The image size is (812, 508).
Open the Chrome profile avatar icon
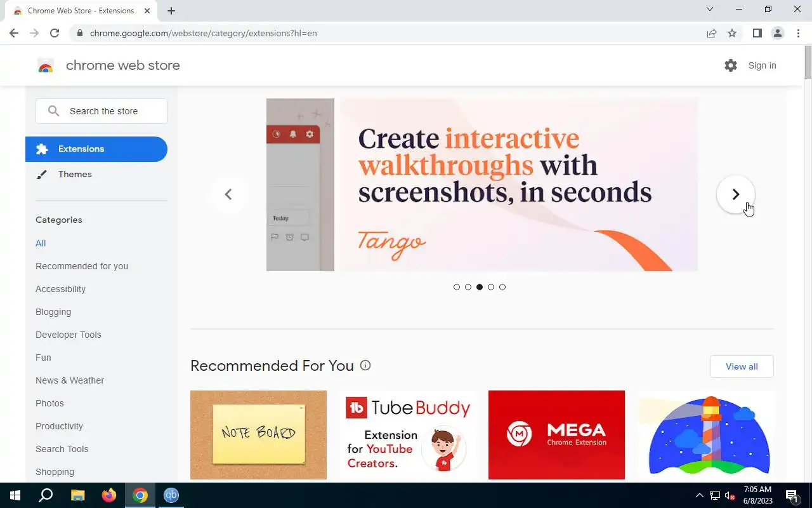[777, 33]
